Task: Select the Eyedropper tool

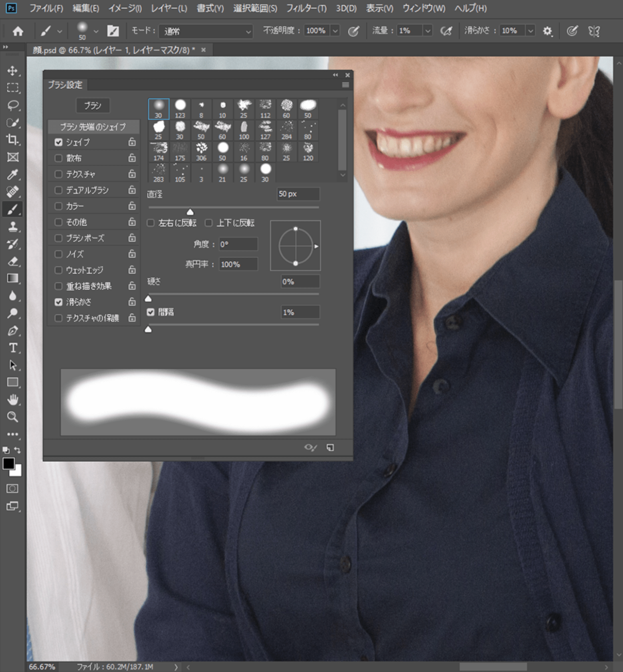Action: pos(12,174)
